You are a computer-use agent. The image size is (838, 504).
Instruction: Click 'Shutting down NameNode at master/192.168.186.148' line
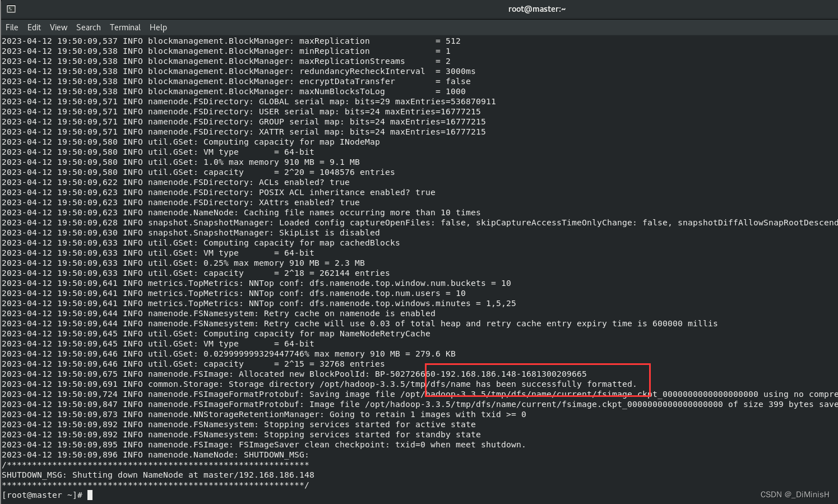pyautogui.click(x=158, y=475)
